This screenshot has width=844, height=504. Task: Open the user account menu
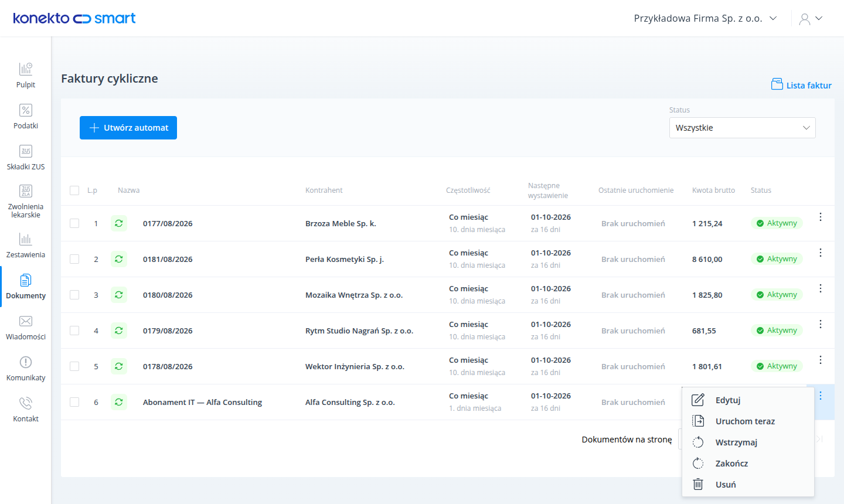coord(811,19)
